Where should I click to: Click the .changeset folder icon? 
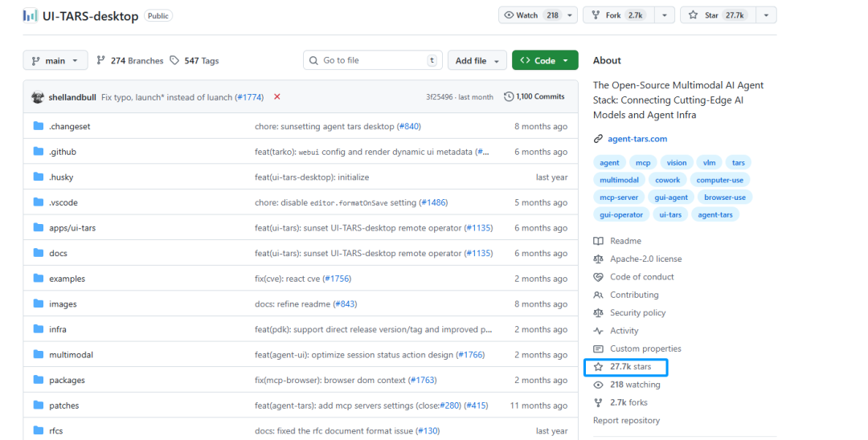(x=39, y=126)
